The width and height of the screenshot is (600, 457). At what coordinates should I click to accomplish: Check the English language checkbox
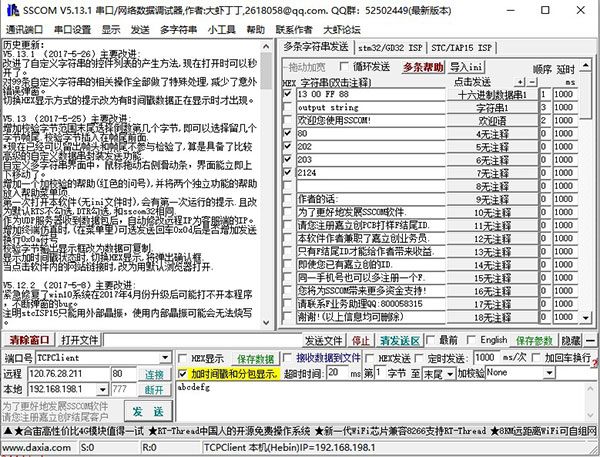coord(471,340)
